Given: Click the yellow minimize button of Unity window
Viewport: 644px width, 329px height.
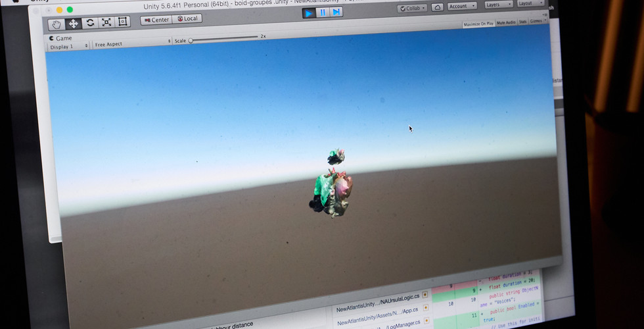Looking at the screenshot, I should click(59, 9).
